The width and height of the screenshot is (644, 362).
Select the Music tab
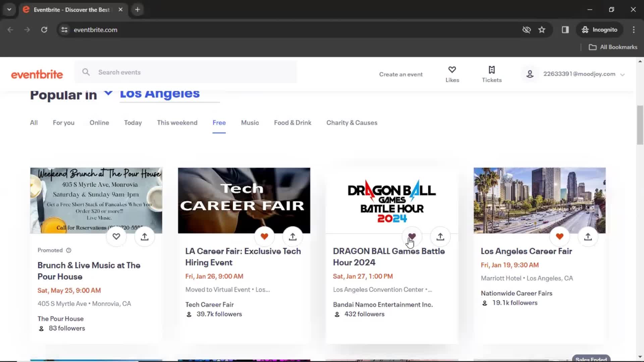coord(250,123)
